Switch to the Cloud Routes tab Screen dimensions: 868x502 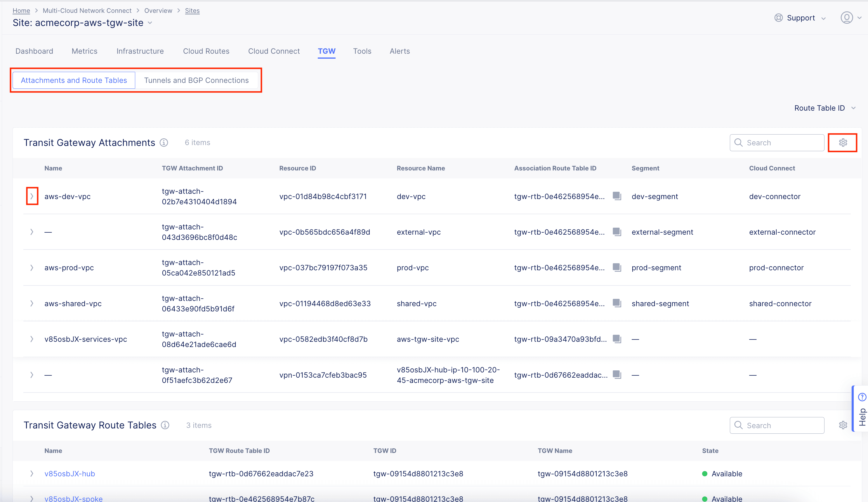tap(206, 51)
